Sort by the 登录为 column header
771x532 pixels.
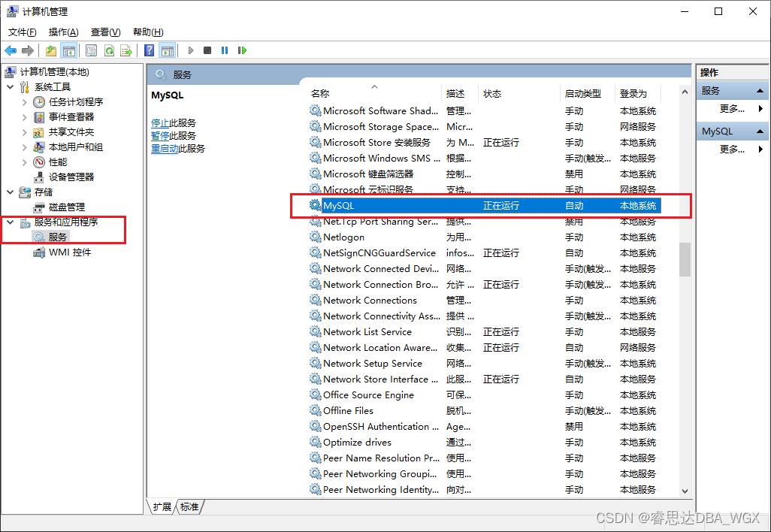(x=638, y=93)
